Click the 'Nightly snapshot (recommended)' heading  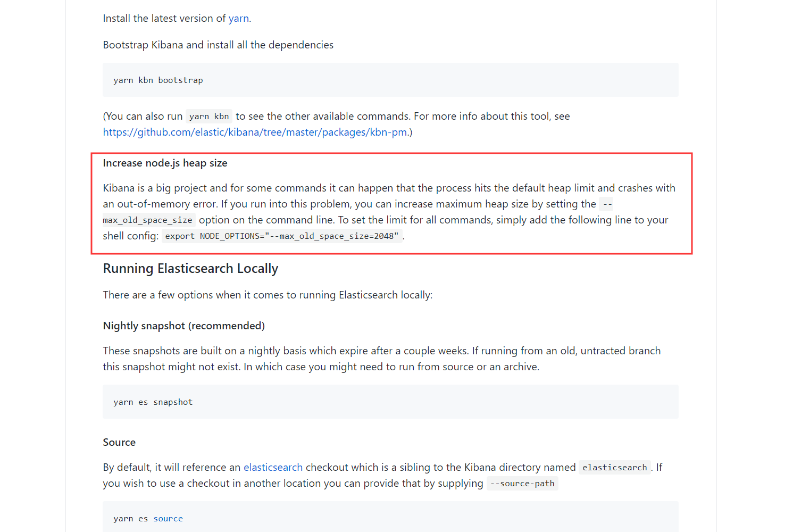tap(184, 326)
